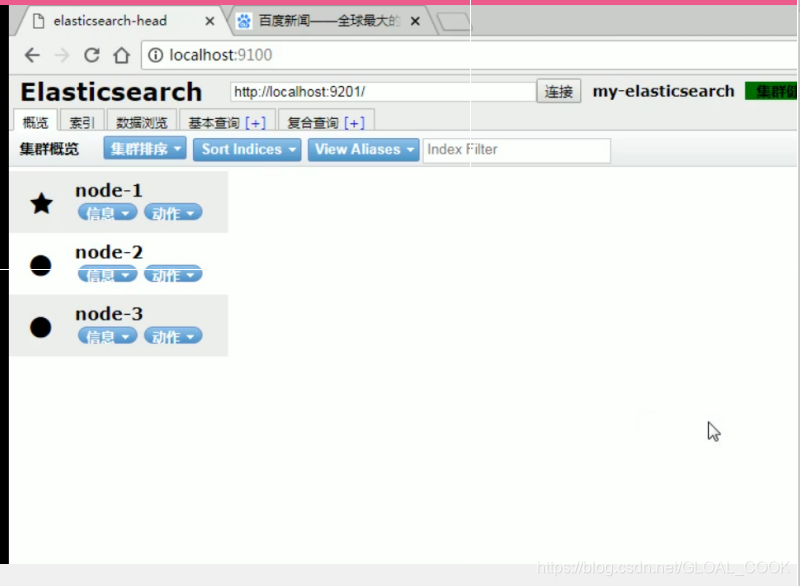800x586 pixels.
Task: Open the browser home page icon
Action: [x=121, y=55]
